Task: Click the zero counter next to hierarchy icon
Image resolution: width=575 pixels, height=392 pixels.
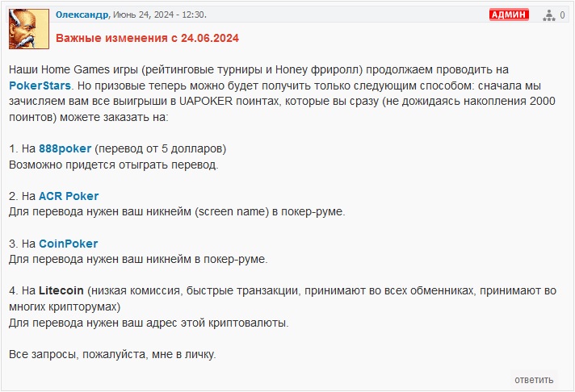Action: 562,15
